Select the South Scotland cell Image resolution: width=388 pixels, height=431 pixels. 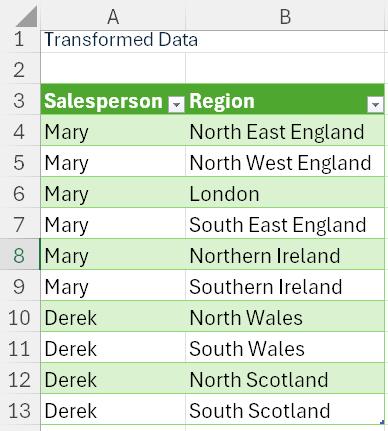pos(285,410)
